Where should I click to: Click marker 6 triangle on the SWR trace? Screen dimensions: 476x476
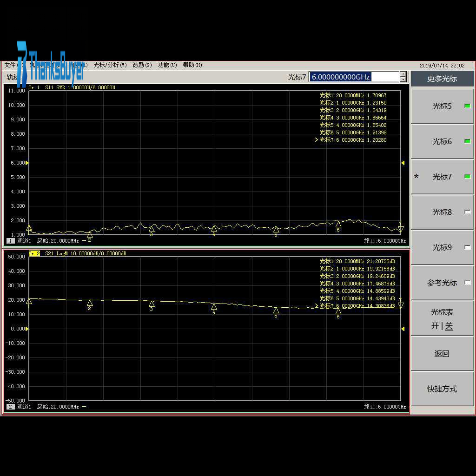(x=338, y=224)
